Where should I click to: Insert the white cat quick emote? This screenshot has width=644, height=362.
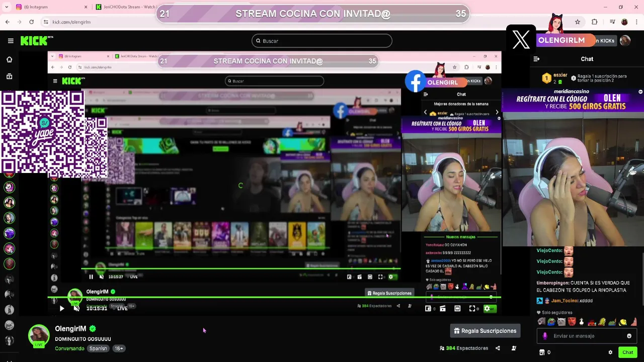(x=561, y=322)
